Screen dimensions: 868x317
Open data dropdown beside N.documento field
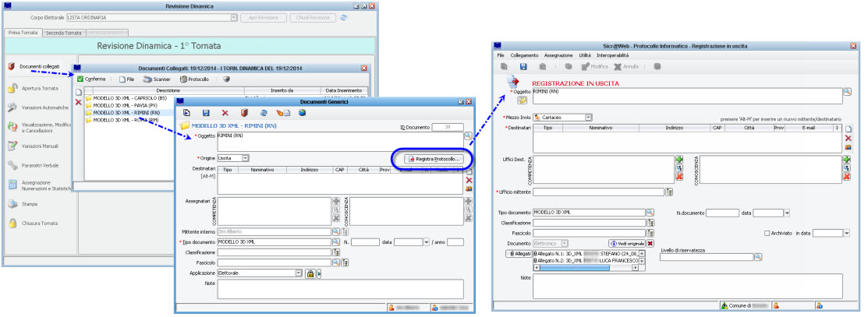pos(787,213)
